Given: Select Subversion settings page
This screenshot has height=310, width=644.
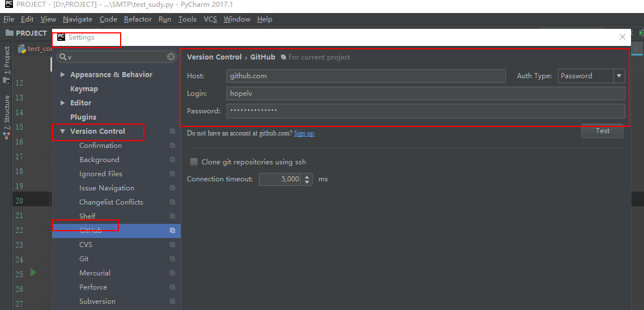Looking at the screenshot, I should click(97, 301).
